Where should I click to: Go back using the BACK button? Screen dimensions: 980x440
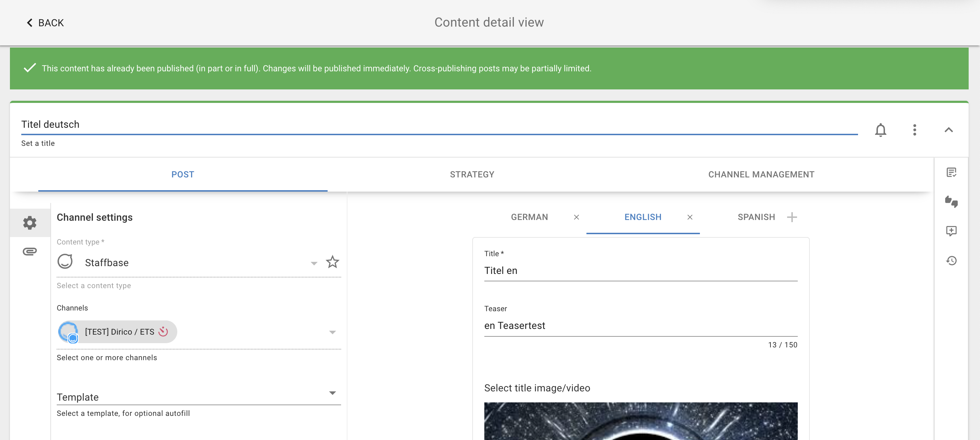45,23
